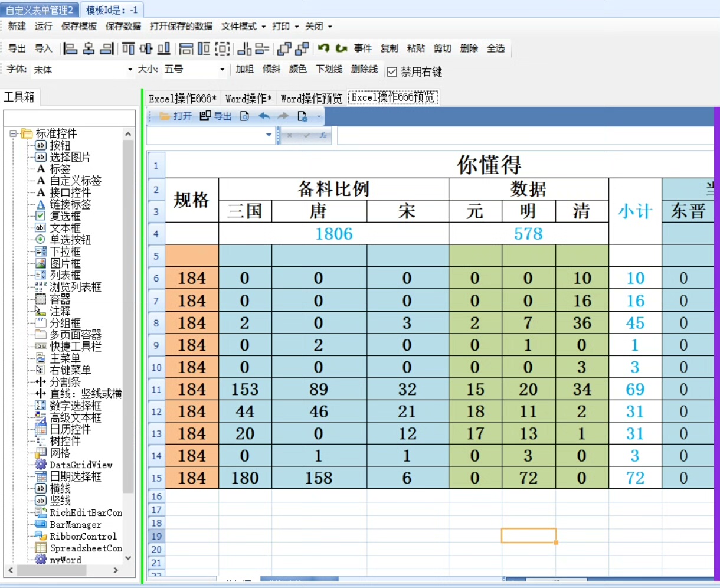This screenshot has width=720, height=588.
Task: Switch to the Word操作预览 tab
Action: [311, 99]
